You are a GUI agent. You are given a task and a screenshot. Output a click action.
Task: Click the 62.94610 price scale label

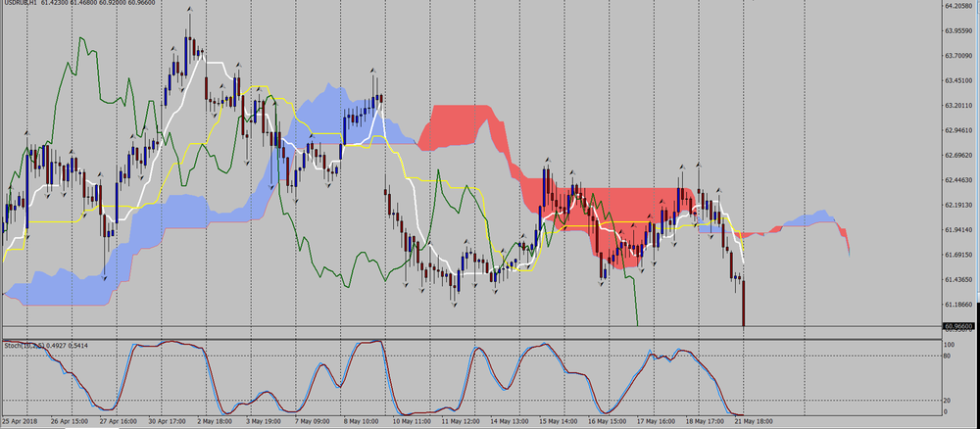pos(956,130)
